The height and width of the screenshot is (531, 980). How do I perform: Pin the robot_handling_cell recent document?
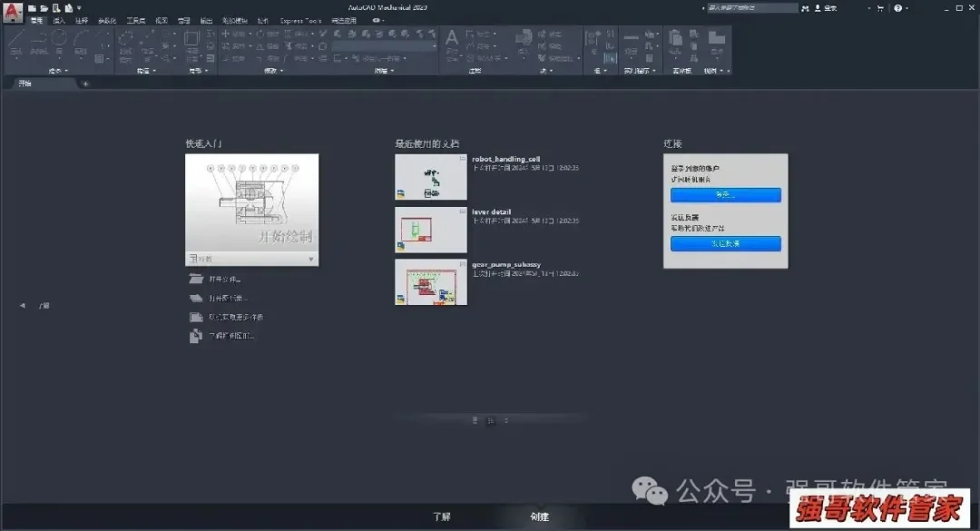[x=463, y=158]
